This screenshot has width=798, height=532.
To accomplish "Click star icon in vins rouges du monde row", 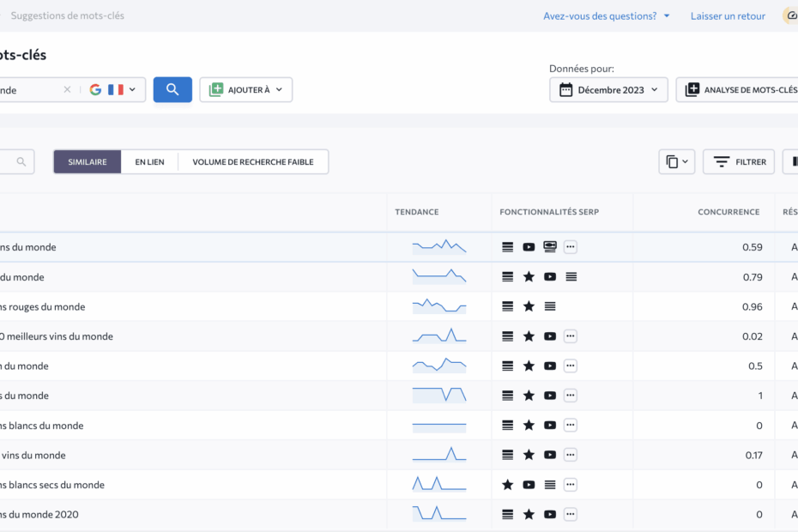I will click(x=529, y=306).
